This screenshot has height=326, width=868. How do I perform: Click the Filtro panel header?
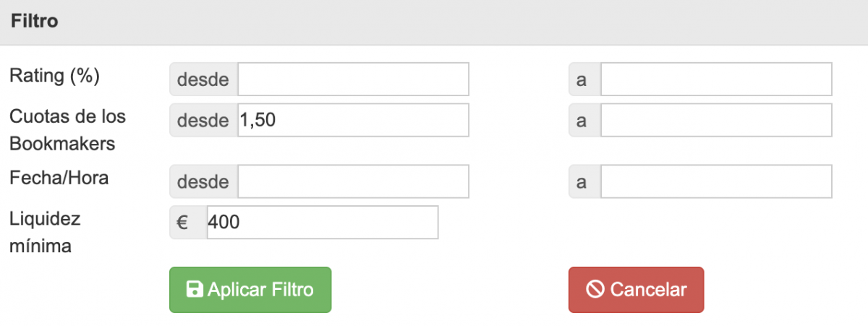(x=434, y=22)
